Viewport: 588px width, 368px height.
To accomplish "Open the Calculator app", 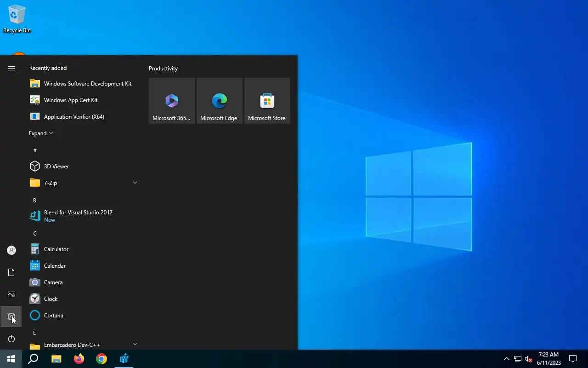I will point(83,249).
